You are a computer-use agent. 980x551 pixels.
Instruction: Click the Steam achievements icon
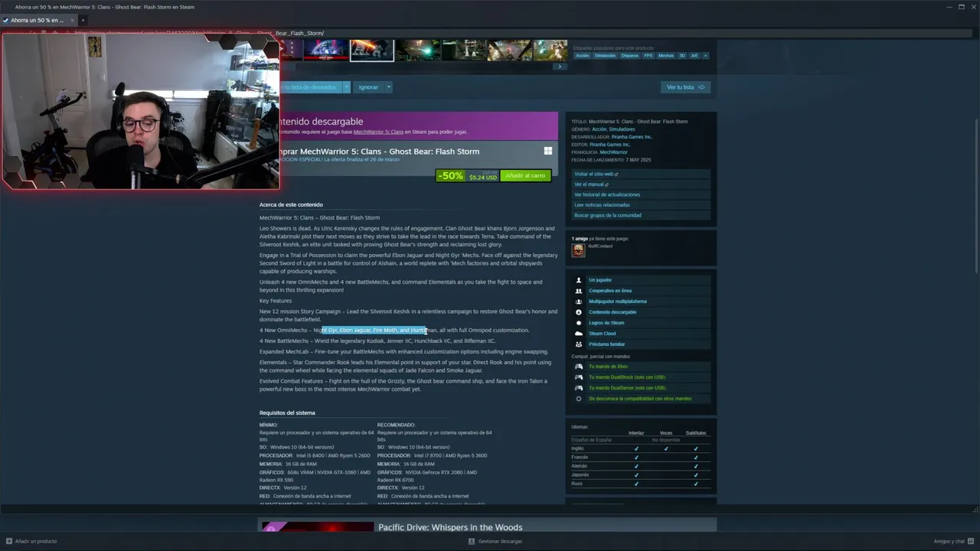click(579, 323)
